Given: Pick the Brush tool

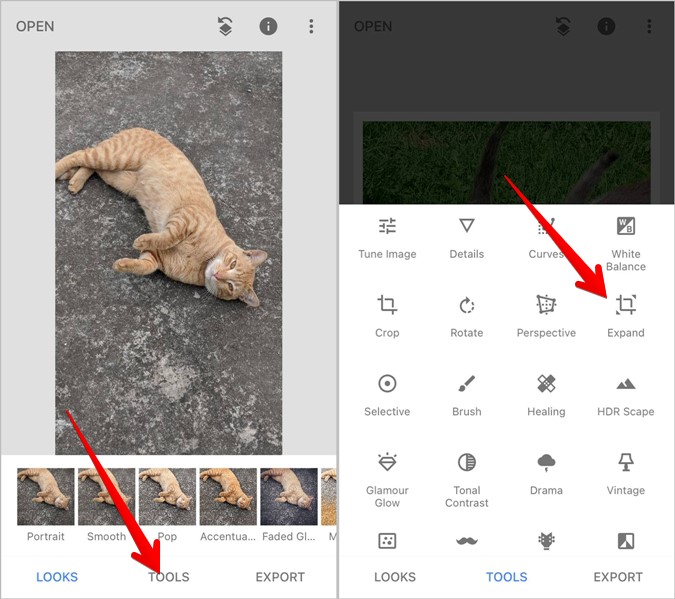Looking at the screenshot, I should click(467, 395).
